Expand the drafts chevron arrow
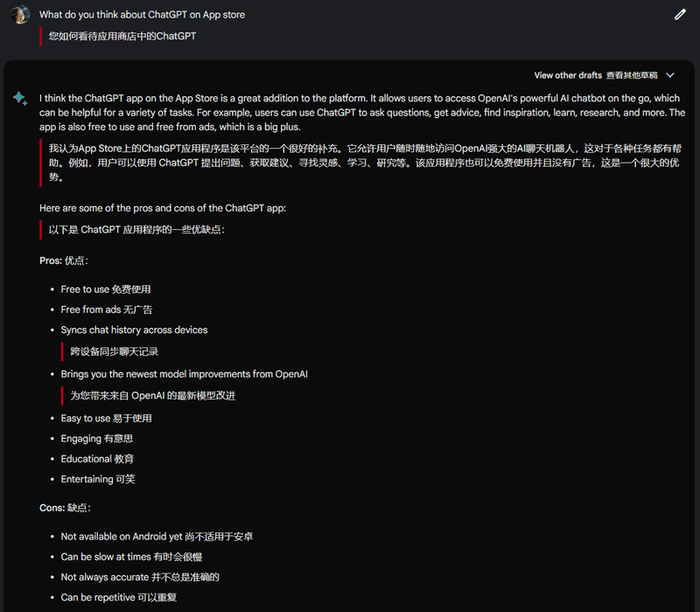This screenshot has width=700, height=612. pos(670,76)
